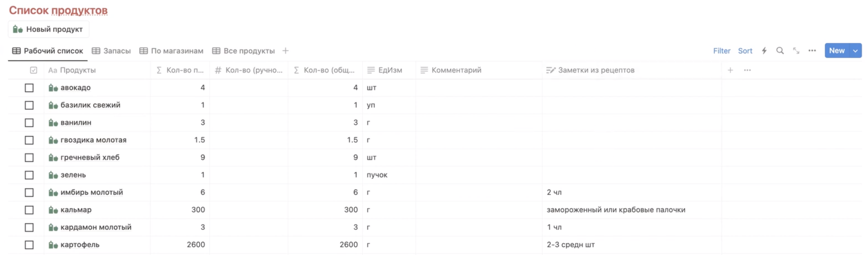Add a new property column
The width and height of the screenshot is (868, 255).
(730, 70)
